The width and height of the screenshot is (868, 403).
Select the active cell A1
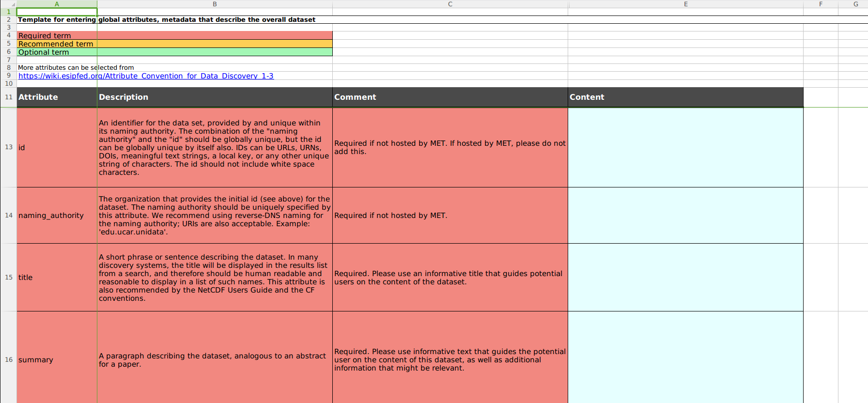pos(57,12)
